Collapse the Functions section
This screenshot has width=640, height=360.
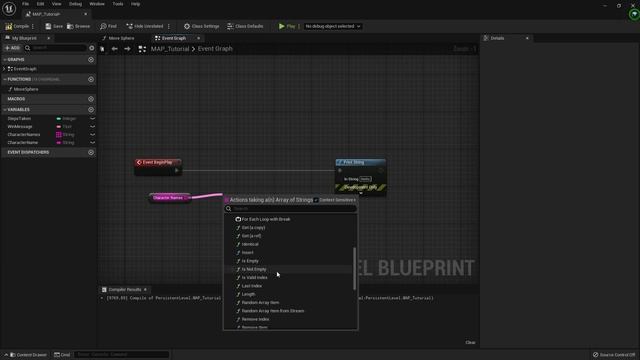[x=5, y=79]
